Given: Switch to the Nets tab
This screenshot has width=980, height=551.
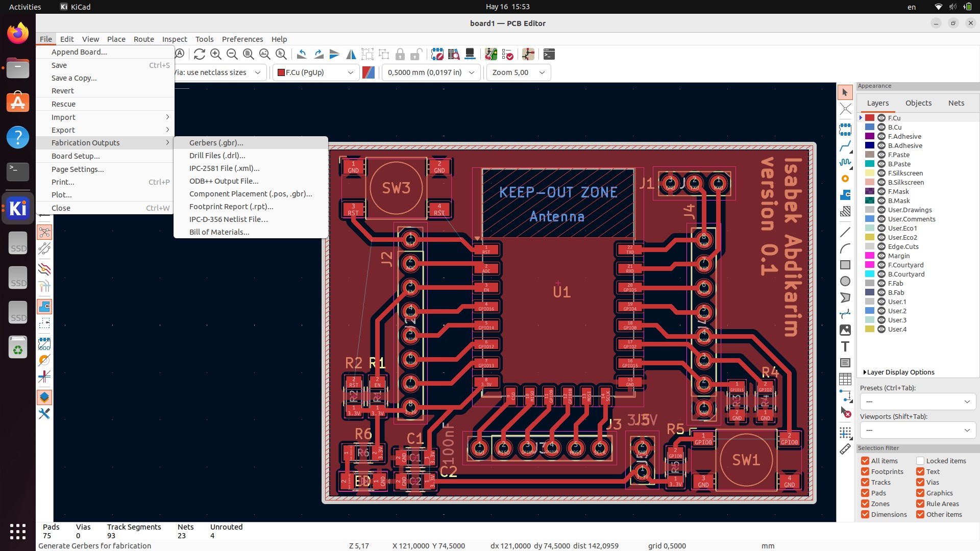Looking at the screenshot, I should tap(956, 103).
